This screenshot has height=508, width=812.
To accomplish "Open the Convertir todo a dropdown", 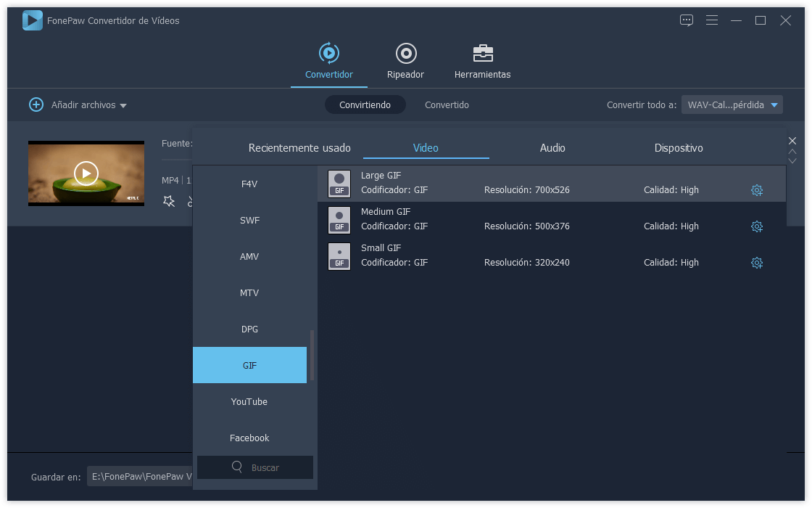I will pyautogui.click(x=732, y=105).
